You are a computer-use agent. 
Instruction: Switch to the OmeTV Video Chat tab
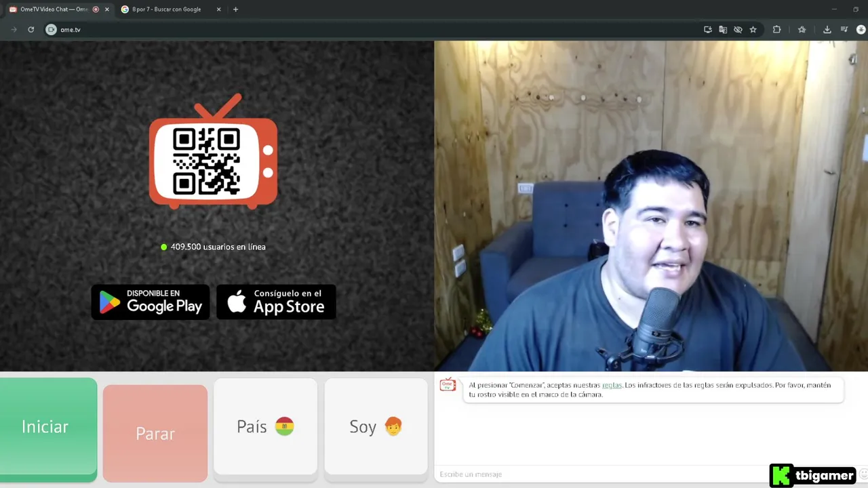pyautogui.click(x=54, y=9)
